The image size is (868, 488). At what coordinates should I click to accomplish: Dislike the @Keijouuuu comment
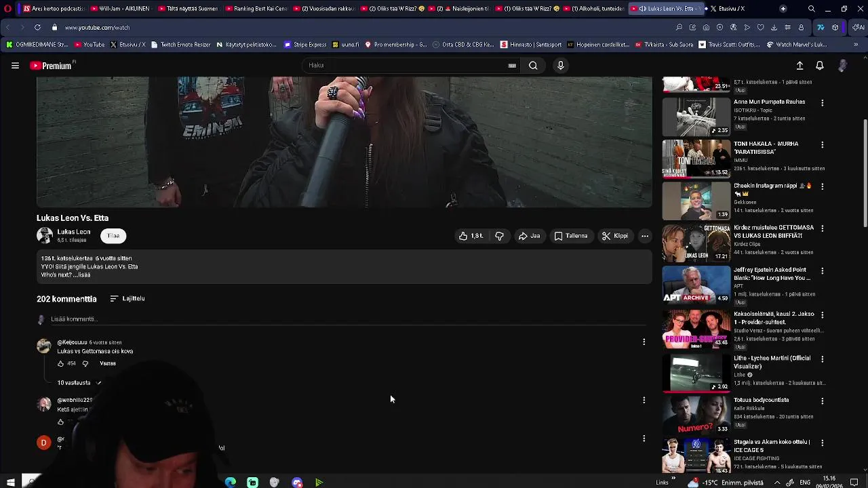coord(85,363)
